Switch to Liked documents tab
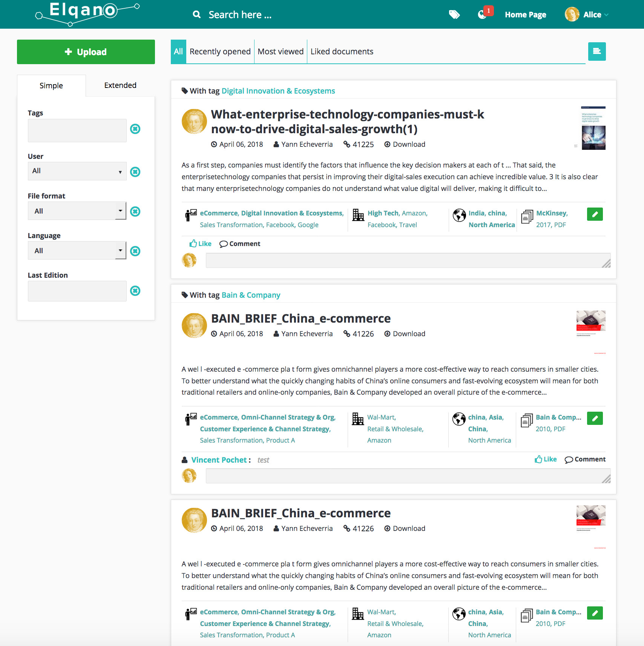Screen dimensions: 644x646 click(x=342, y=52)
